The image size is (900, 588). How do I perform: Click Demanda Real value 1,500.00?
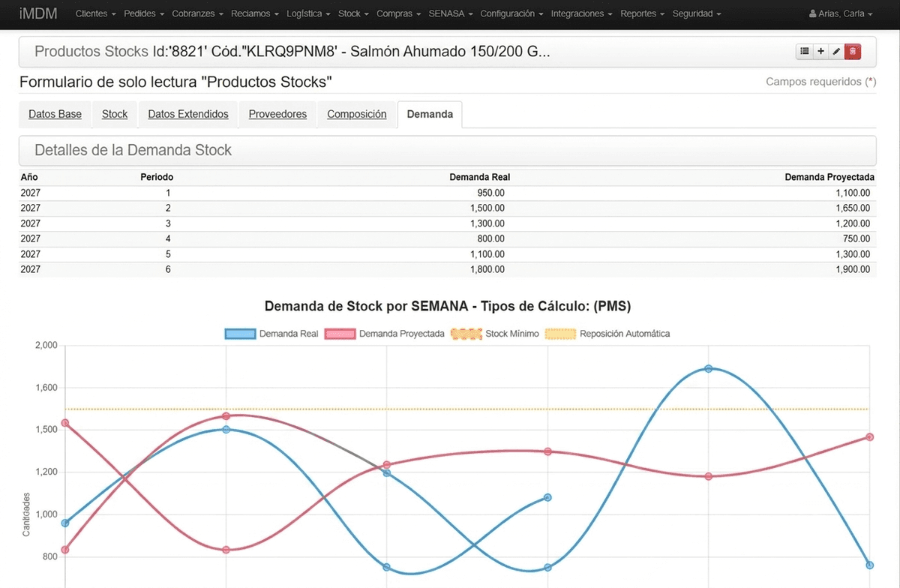pyautogui.click(x=487, y=208)
